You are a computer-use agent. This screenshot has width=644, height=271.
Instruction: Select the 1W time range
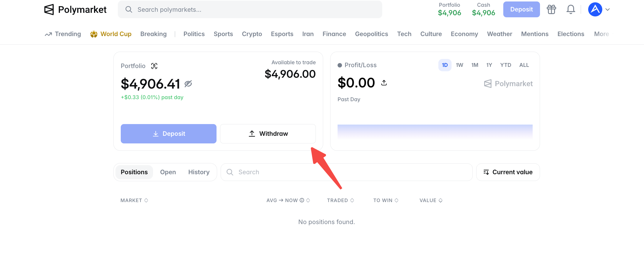click(x=459, y=65)
